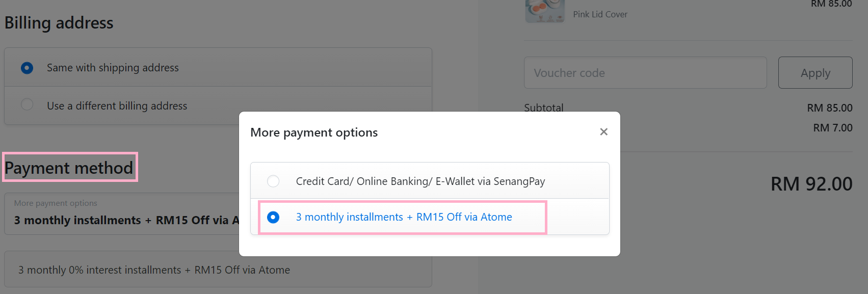The height and width of the screenshot is (294, 868).
Task: Click the RM 7.00 shipping amount
Action: click(833, 128)
